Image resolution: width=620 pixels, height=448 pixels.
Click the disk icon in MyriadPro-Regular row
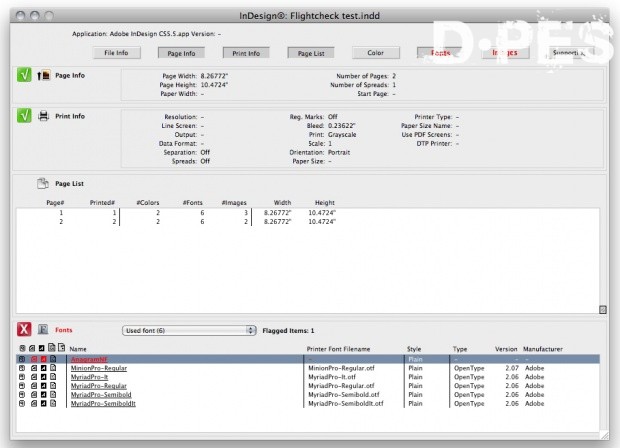22,386
